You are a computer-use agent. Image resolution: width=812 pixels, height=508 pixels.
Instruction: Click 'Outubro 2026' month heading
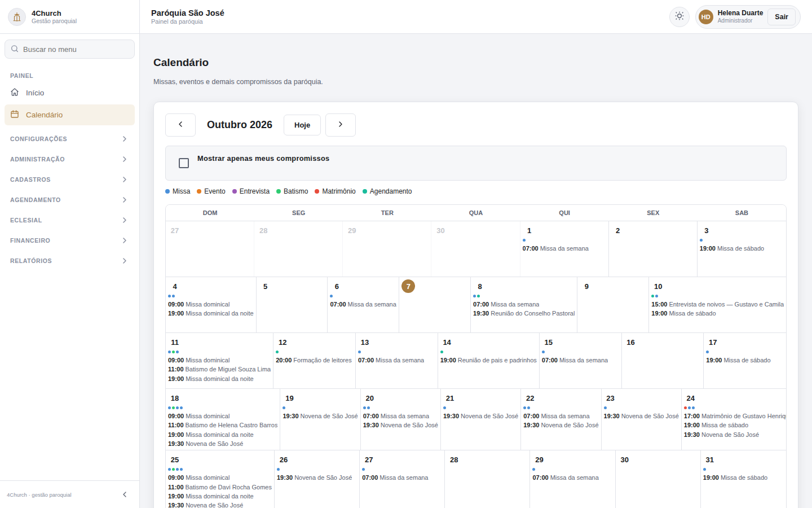click(240, 125)
